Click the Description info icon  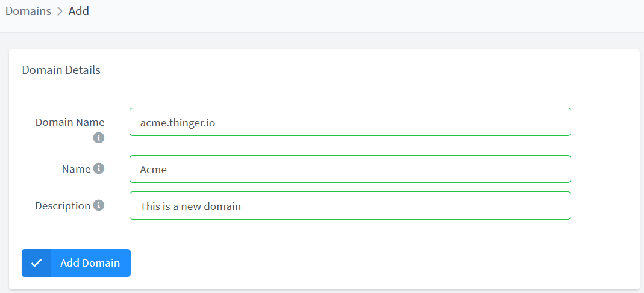pyautogui.click(x=99, y=205)
